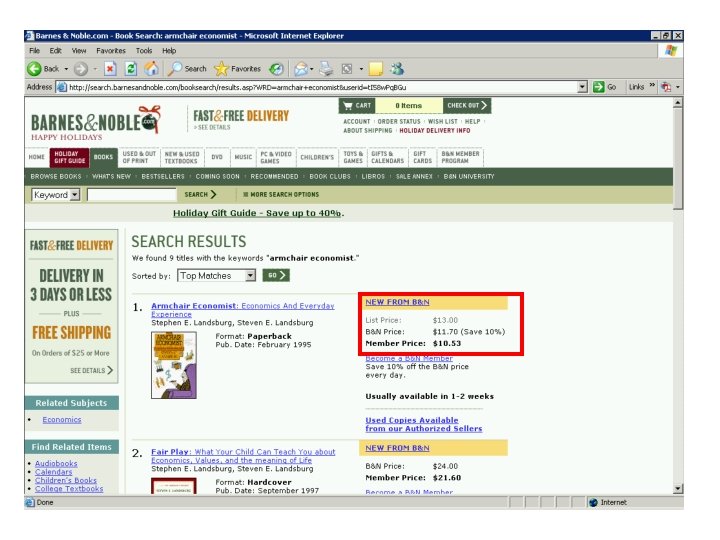Image resolution: width=720 pixels, height=540 pixels.
Task: Click the Acrobat PDF icon beside Links
Action: (666, 87)
